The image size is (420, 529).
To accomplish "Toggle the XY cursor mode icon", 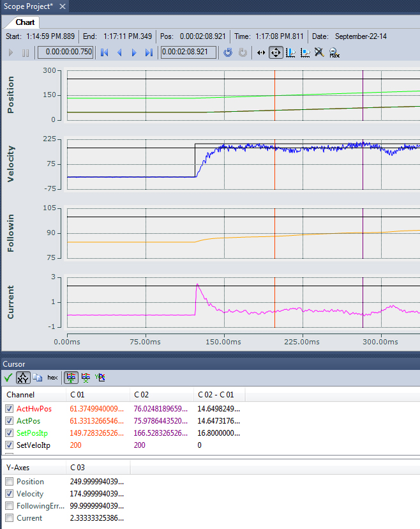I will tap(23, 378).
